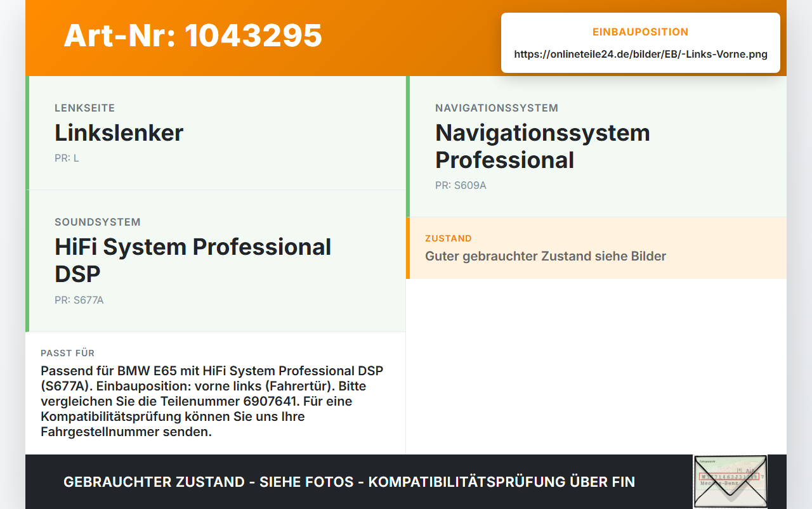Click the Lenkseite label
Screen dimensions: 812x509
click(x=84, y=108)
